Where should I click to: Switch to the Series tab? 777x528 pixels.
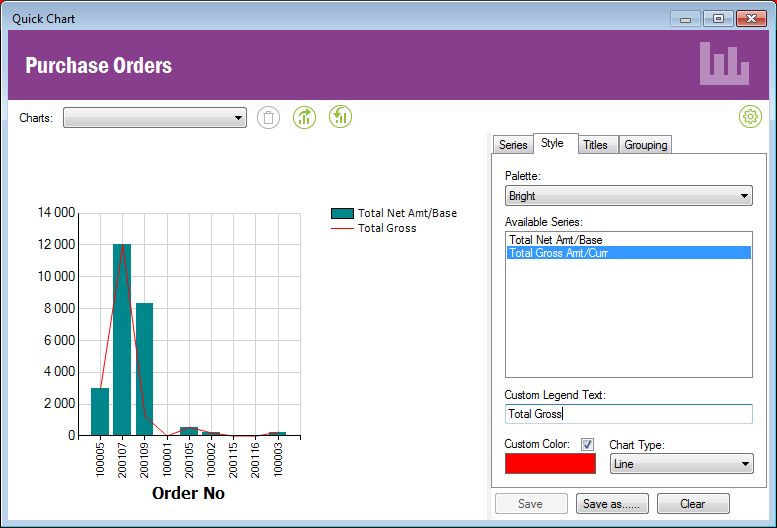point(513,145)
